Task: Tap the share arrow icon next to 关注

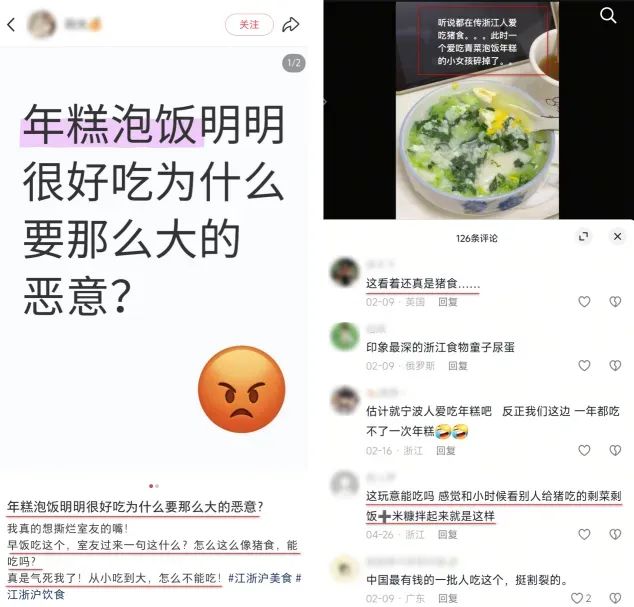Action: coord(290,25)
